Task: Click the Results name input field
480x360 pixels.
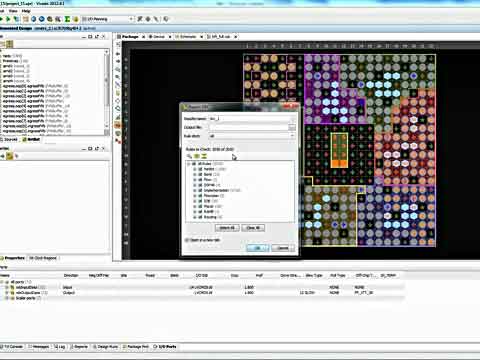Action: pyautogui.click(x=252, y=119)
